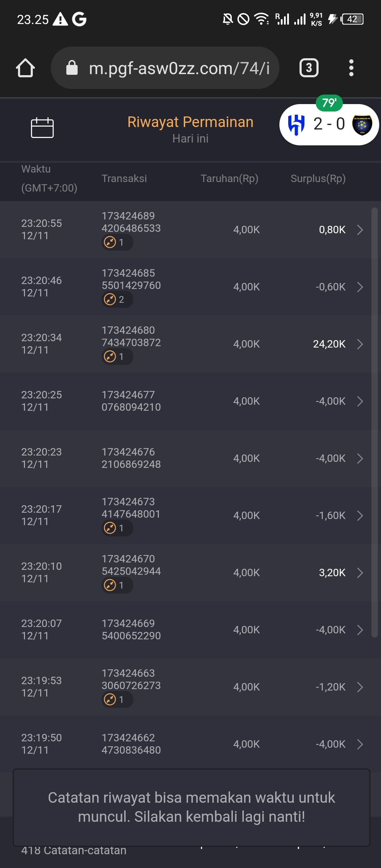Select transaction ID 1734246695400652290

(x=131, y=629)
